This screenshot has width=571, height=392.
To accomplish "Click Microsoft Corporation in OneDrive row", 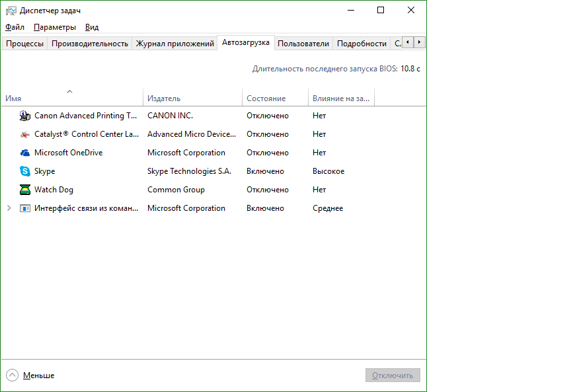I will pos(186,153).
